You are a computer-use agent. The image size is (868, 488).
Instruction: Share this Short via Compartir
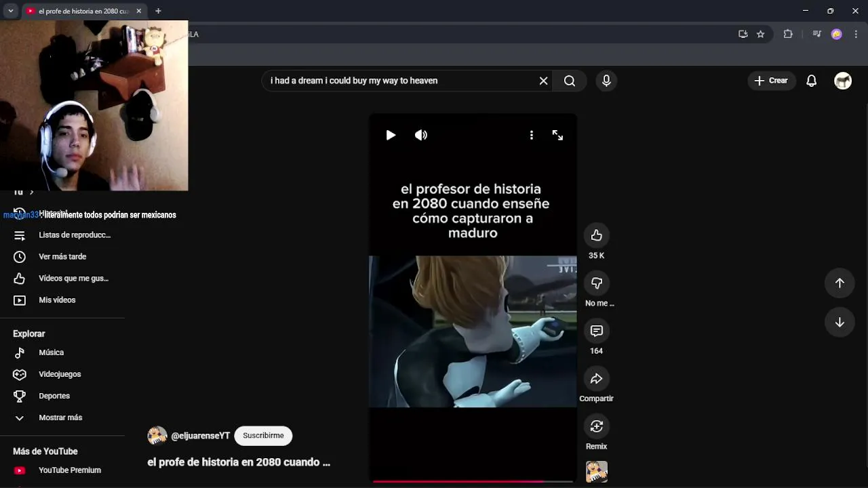597,378
